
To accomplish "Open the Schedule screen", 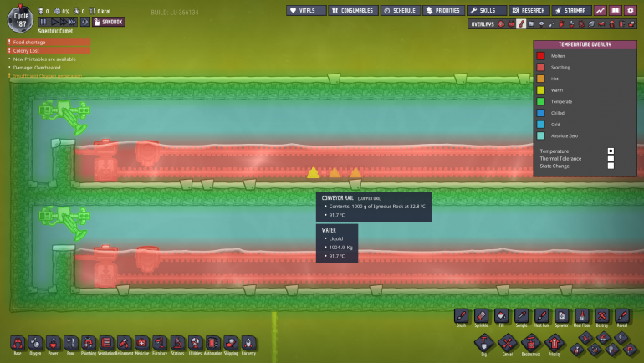I will [401, 10].
